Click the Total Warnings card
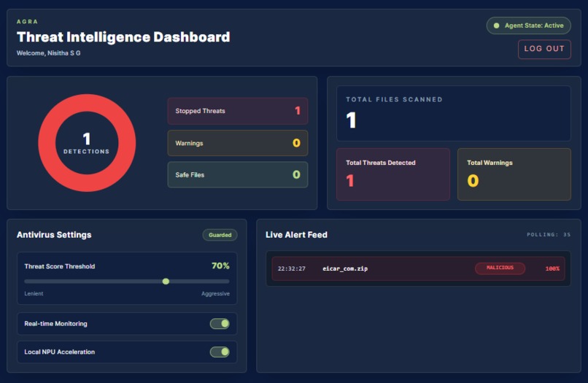This screenshot has height=383, width=588. (x=514, y=174)
